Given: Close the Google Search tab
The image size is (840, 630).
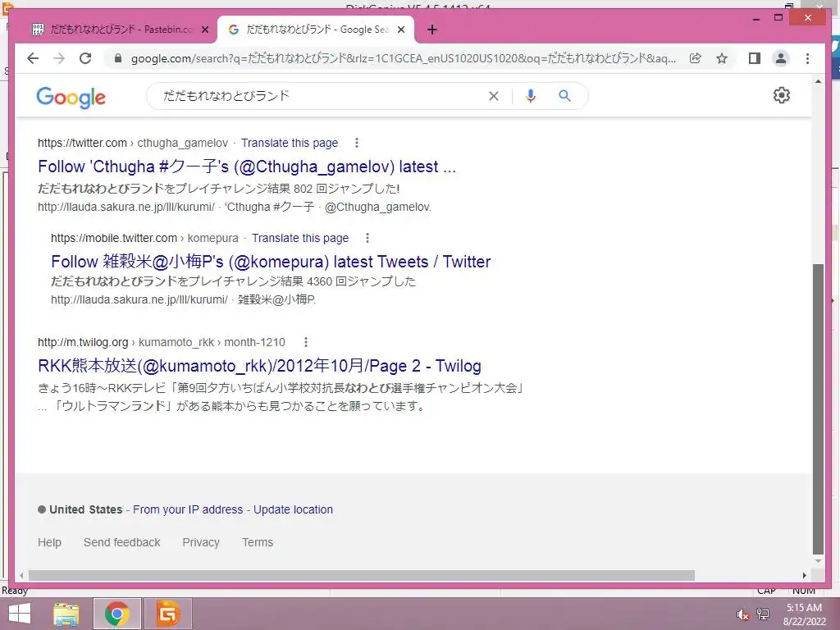Looking at the screenshot, I should pyautogui.click(x=400, y=30).
